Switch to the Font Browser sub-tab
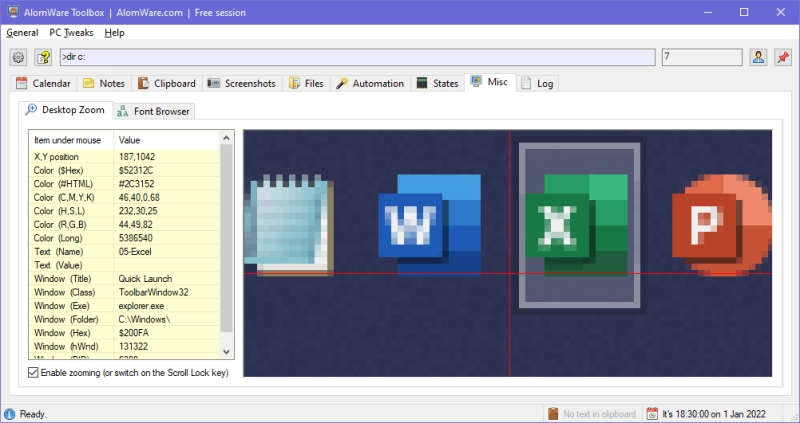 (154, 111)
